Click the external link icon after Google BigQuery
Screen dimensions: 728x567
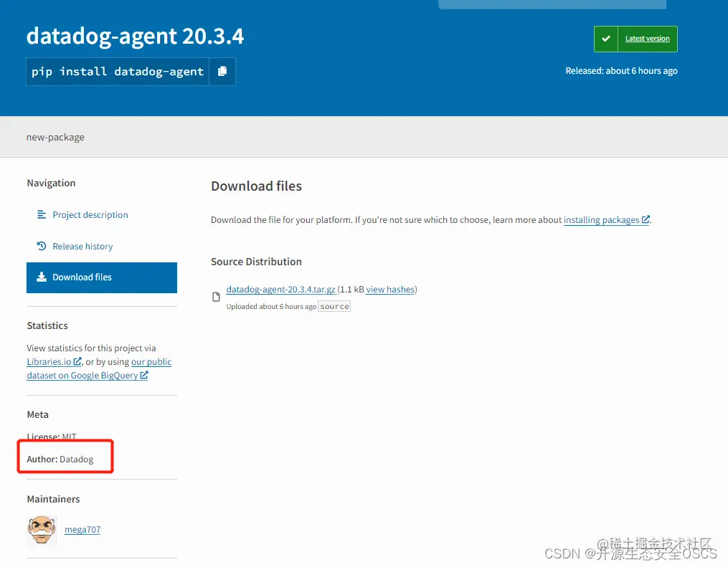click(145, 375)
